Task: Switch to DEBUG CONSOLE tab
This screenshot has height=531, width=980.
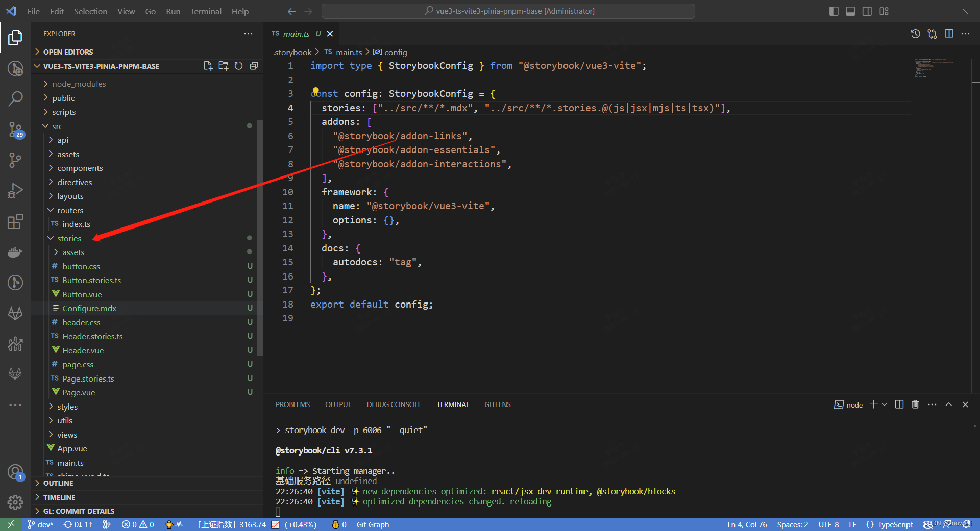Action: [x=394, y=404]
